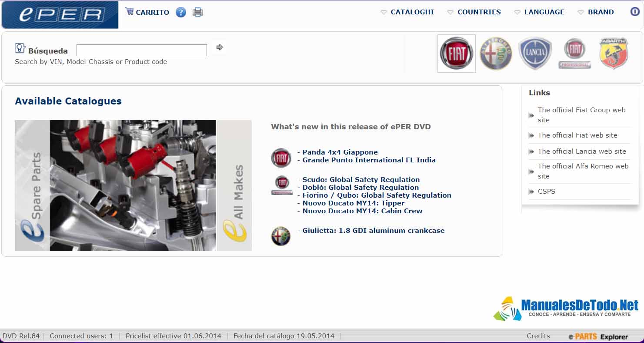Image resolution: width=644 pixels, height=343 pixels.
Task: Open the e-PARTS Explorer logo link
Action: [598, 336]
